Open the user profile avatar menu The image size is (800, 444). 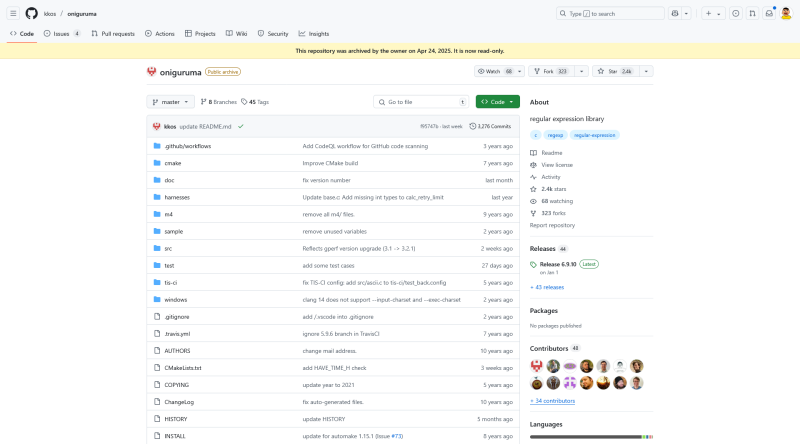[x=786, y=14]
